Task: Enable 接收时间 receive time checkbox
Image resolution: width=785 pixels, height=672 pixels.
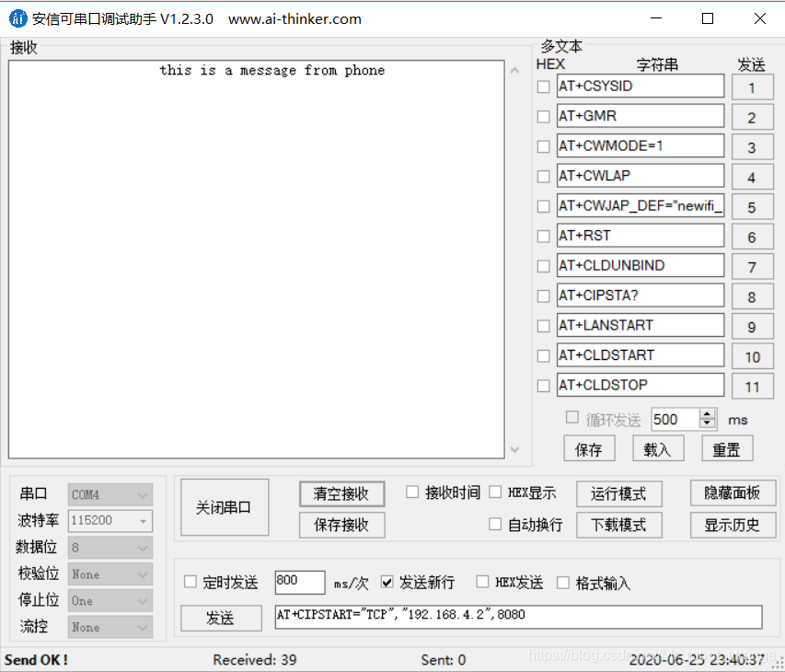Action: [x=412, y=492]
